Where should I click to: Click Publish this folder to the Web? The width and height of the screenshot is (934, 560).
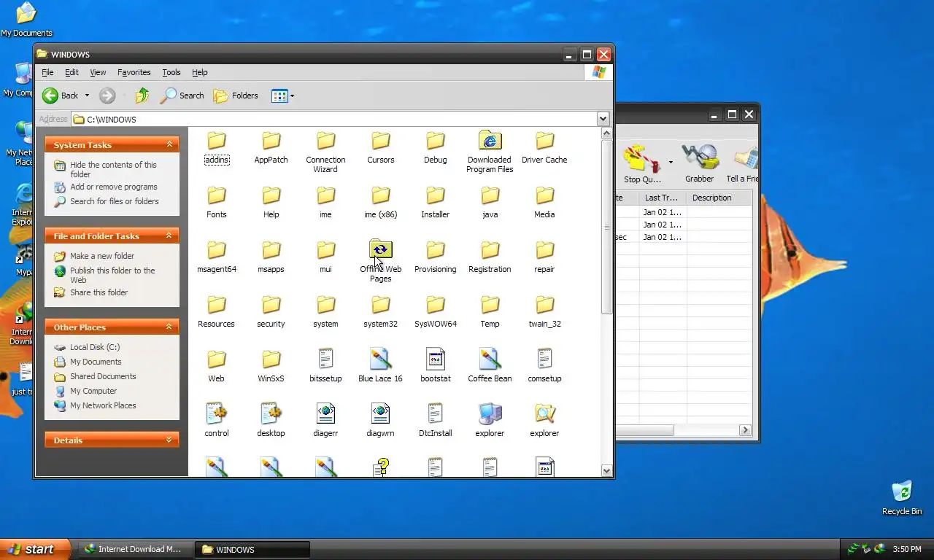(x=112, y=275)
